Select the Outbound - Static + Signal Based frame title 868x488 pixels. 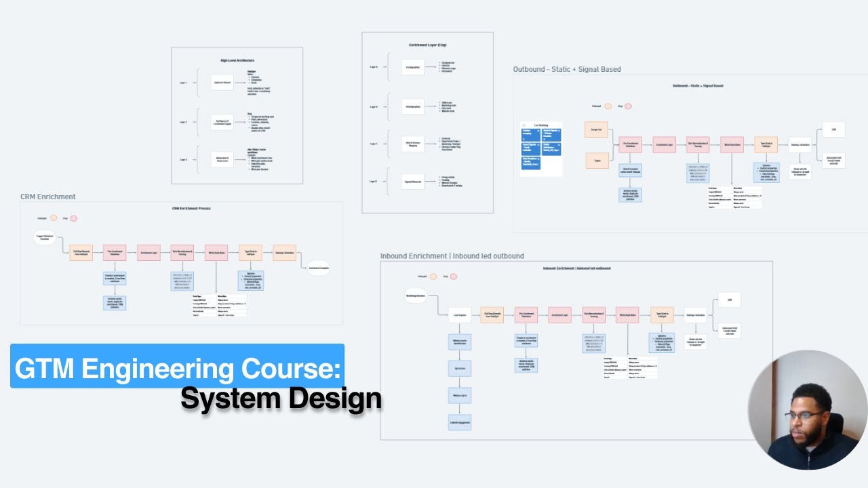click(567, 69)
